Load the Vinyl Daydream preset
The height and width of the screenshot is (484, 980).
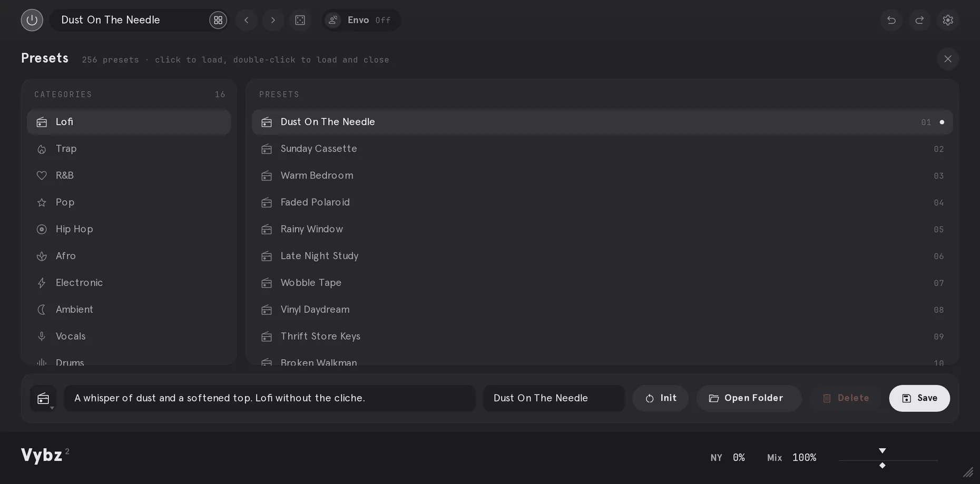coord(602,310)
